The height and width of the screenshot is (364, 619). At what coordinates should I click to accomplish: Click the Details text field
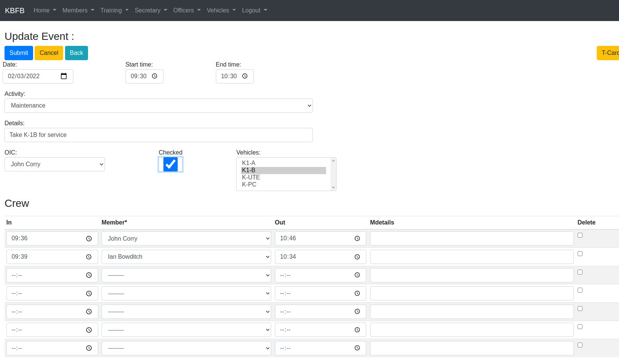pyautogui.click(x=159, y=135)
